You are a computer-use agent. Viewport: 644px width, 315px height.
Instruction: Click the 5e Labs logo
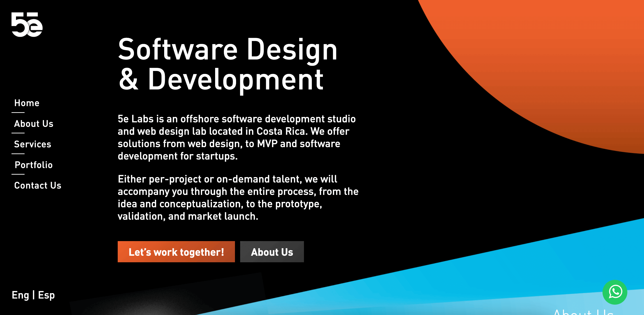tap(27, 25)
